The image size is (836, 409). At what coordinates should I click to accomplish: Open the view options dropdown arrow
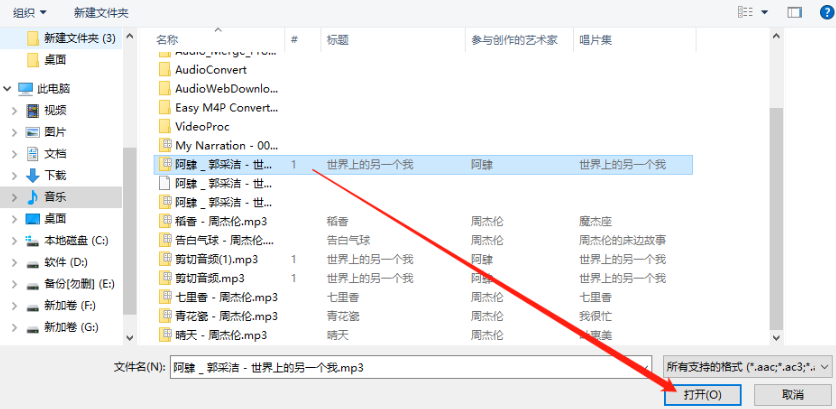point(765,12)
